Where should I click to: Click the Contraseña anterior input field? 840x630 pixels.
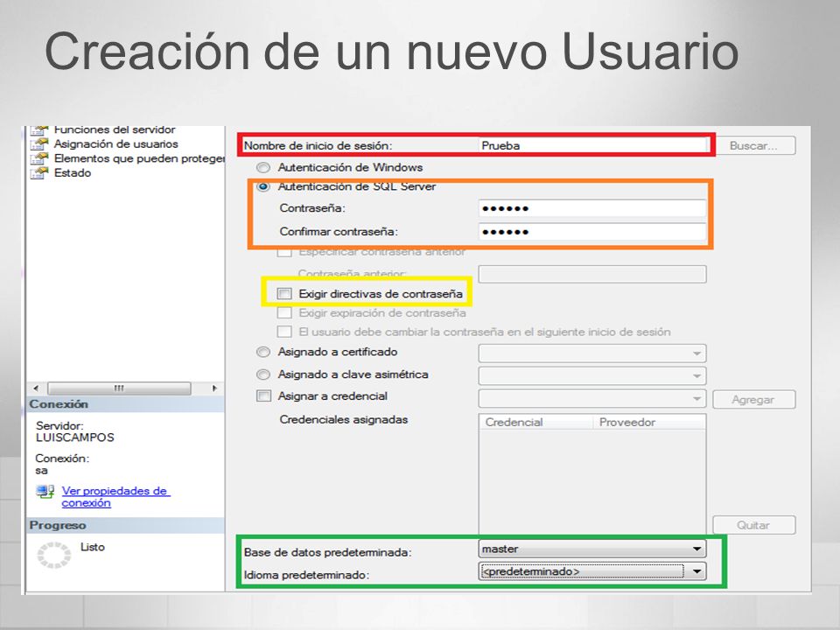point(592,274)
